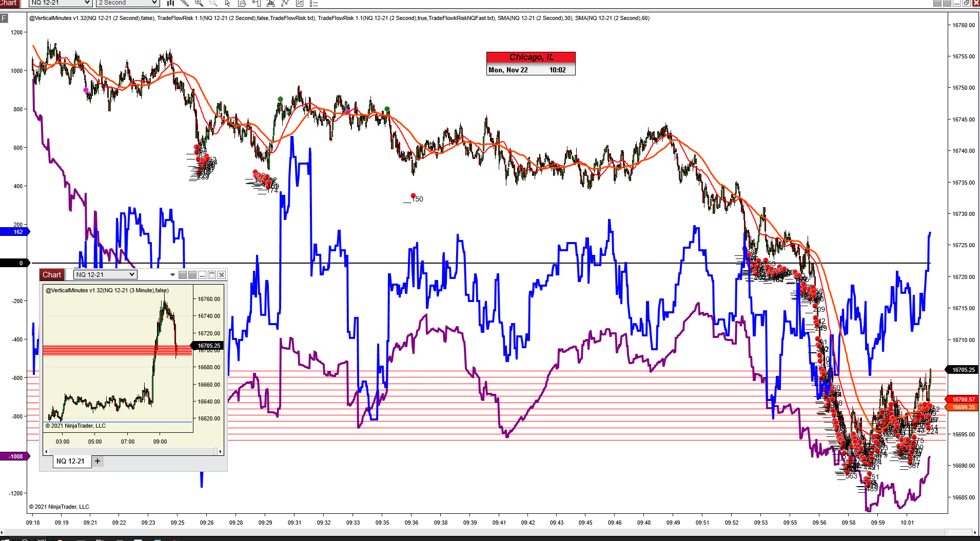
Task: Click the 09:41 time axis label
Action: pyautogui.click(x=499, y=523)
